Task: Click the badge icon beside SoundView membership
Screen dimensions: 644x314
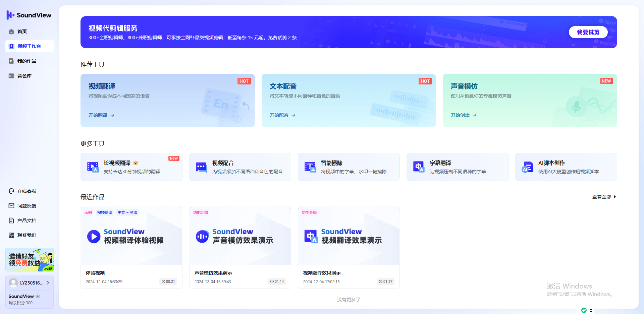Action: point(38,296)
